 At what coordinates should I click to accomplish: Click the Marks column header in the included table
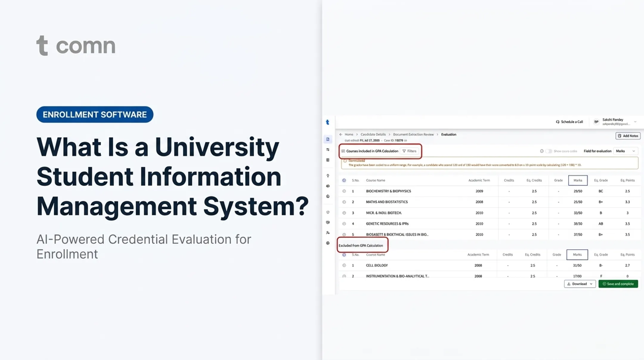click(578, 180)
